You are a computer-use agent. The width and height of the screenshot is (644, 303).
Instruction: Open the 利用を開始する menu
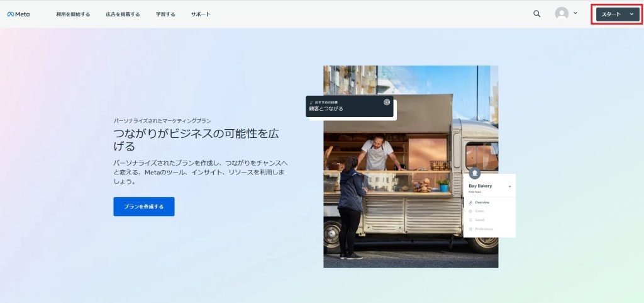[x=73, y=14]
